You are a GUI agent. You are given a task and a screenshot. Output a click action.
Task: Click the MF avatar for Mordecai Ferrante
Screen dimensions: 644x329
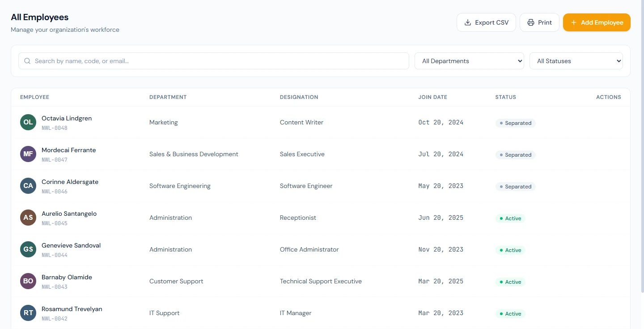pyautogui.click(x=28, y=154)
